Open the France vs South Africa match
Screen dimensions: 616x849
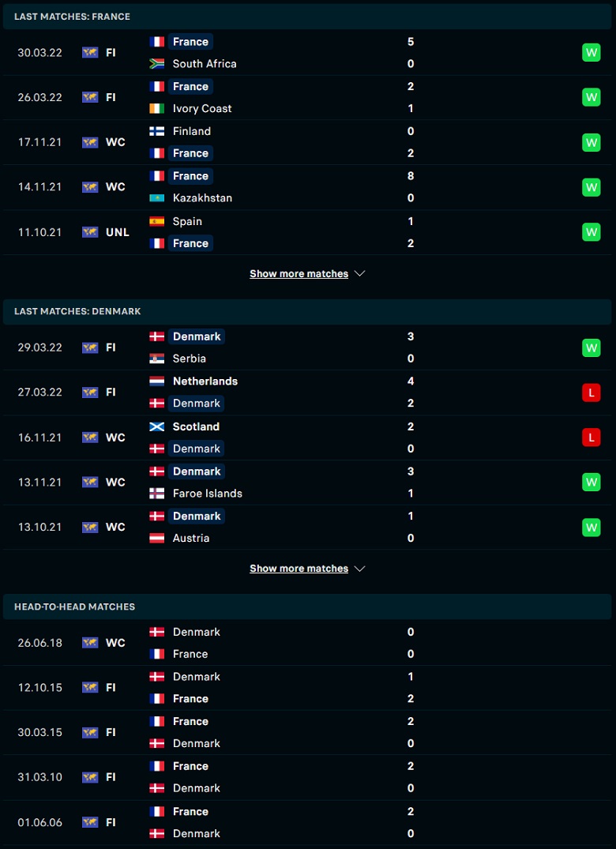307,53
